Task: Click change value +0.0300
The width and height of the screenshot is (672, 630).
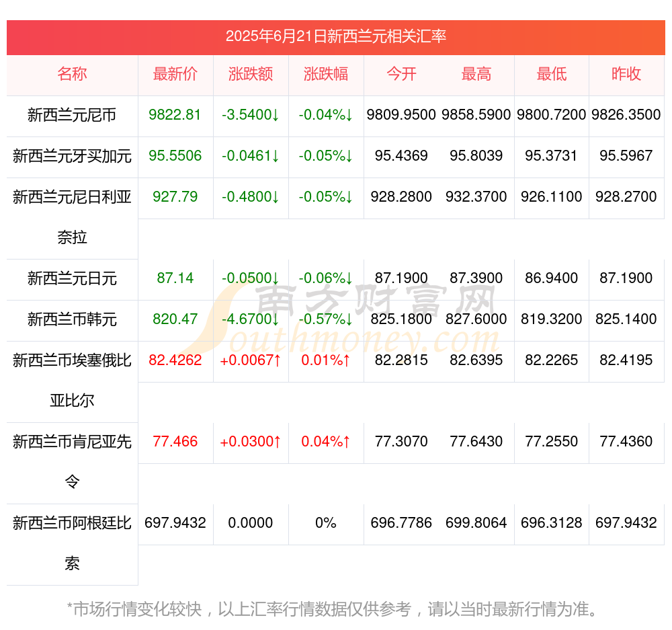Action: pos(250,441)
